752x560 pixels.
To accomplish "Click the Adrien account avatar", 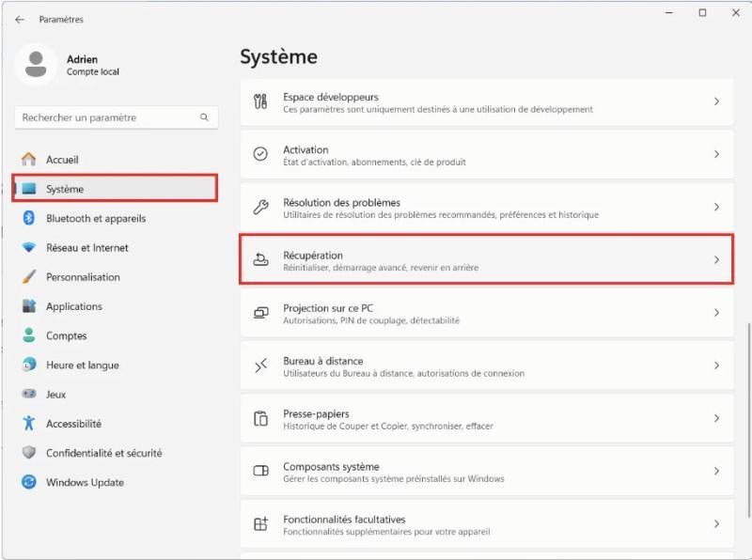I will coord(36,64).
